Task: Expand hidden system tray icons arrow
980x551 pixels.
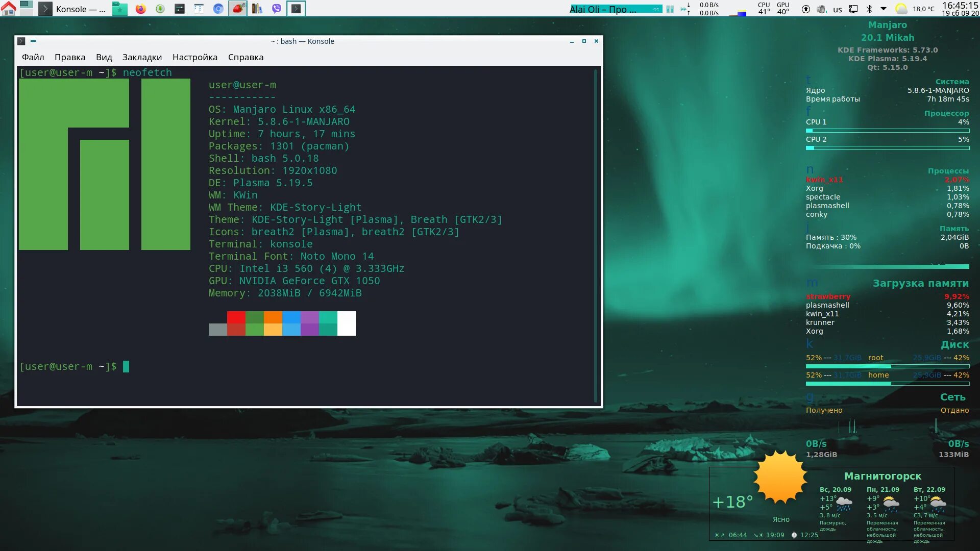Action: tap(883, 9)
